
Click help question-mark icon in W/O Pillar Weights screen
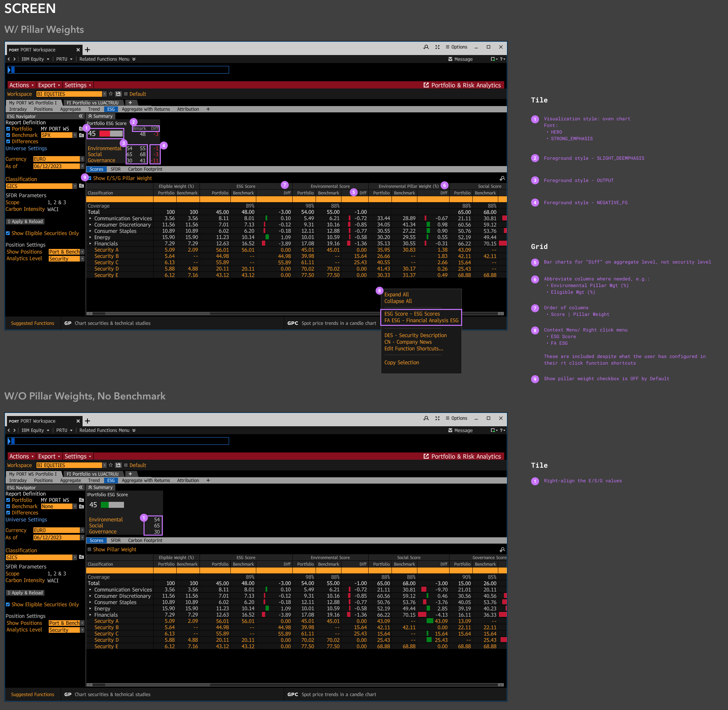pyautogui.click(x=502, y=430)
